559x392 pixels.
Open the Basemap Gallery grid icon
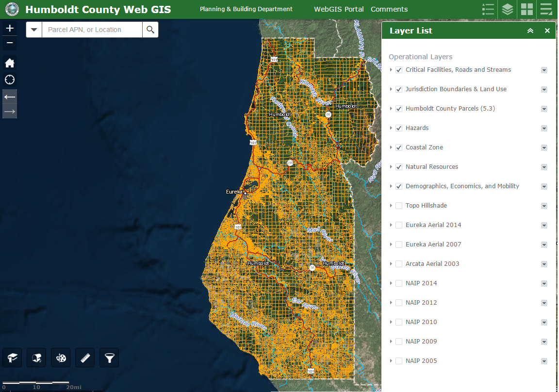(526, 9)
